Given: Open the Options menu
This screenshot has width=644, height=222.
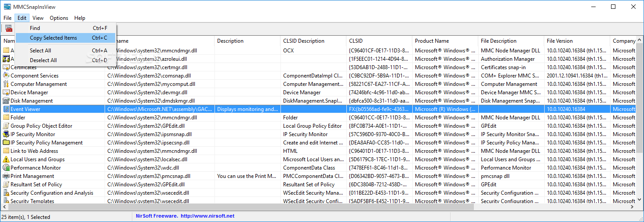Looking at the screenshot, I should coord(59,18).
